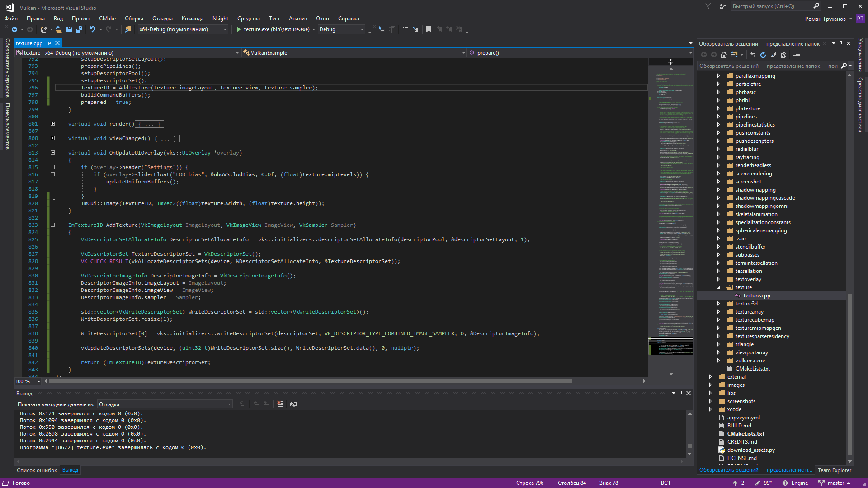Expand the collapsed render() function

pyautogui.click(x=52, y=124)
